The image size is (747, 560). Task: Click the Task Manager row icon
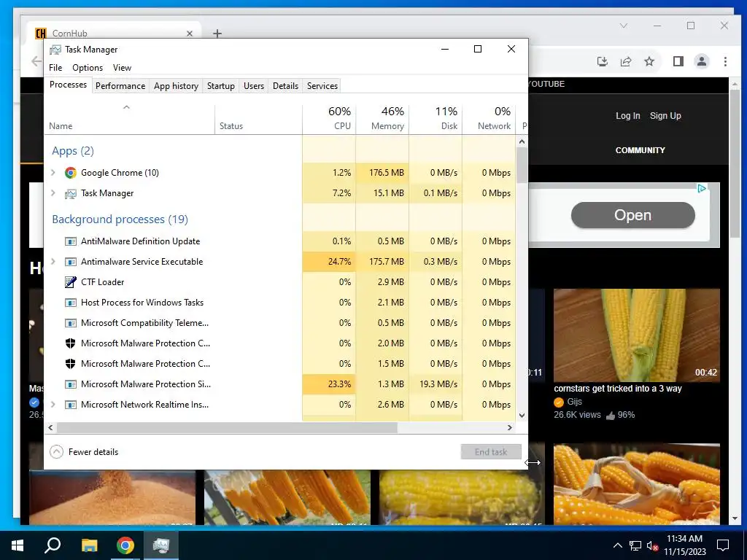pos(71,193)
